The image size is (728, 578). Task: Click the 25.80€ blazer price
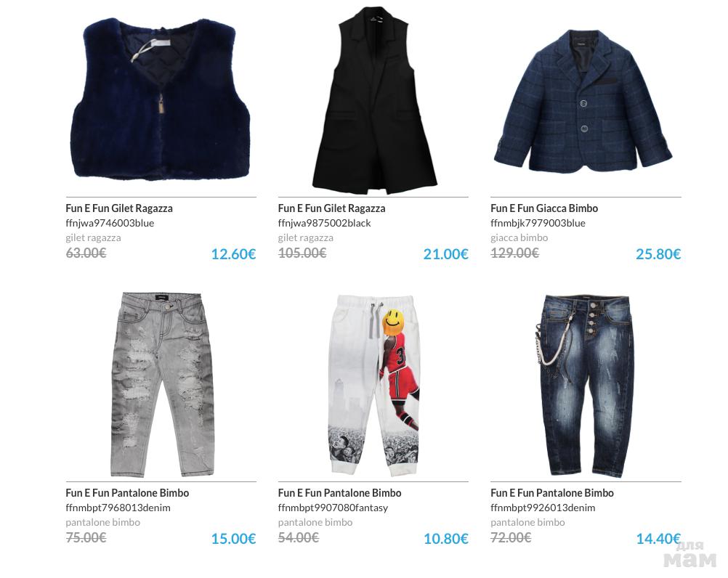(x=658, y=253)
